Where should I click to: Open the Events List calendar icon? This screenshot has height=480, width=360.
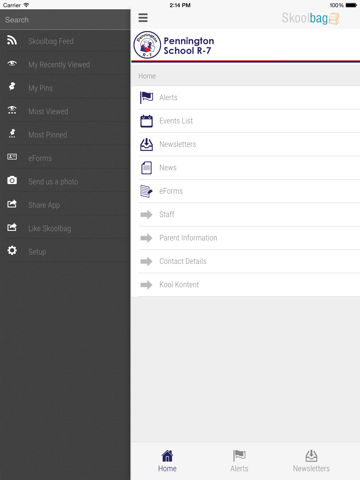[146, 121]
